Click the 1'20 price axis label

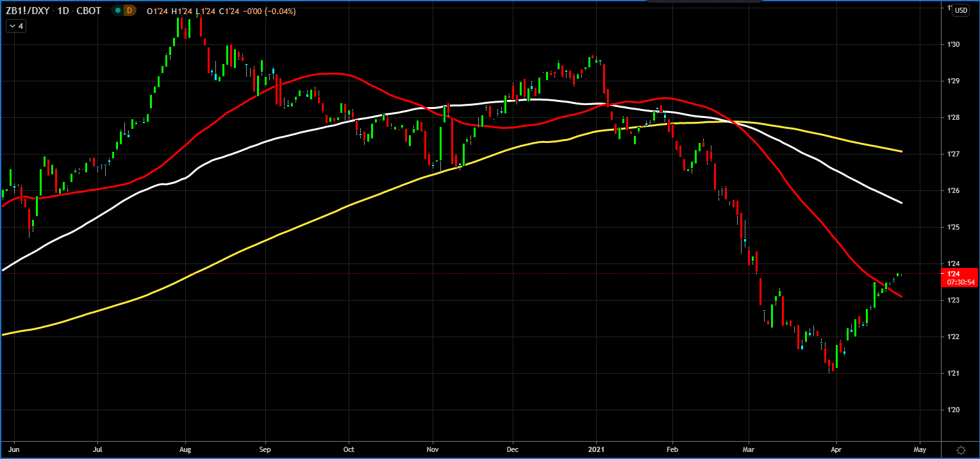954,410
